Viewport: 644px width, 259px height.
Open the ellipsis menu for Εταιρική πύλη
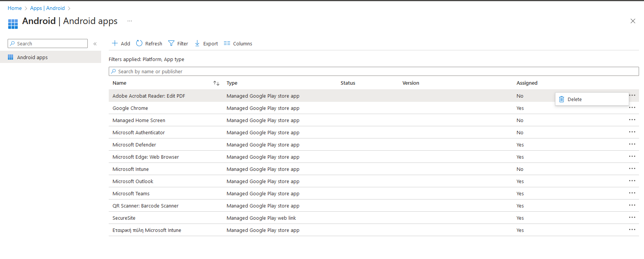[x=632, y=230]
